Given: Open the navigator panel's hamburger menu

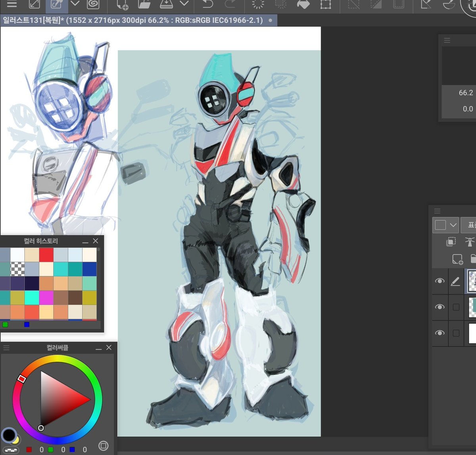Looking at the screenshot, I should click(447, 40).
